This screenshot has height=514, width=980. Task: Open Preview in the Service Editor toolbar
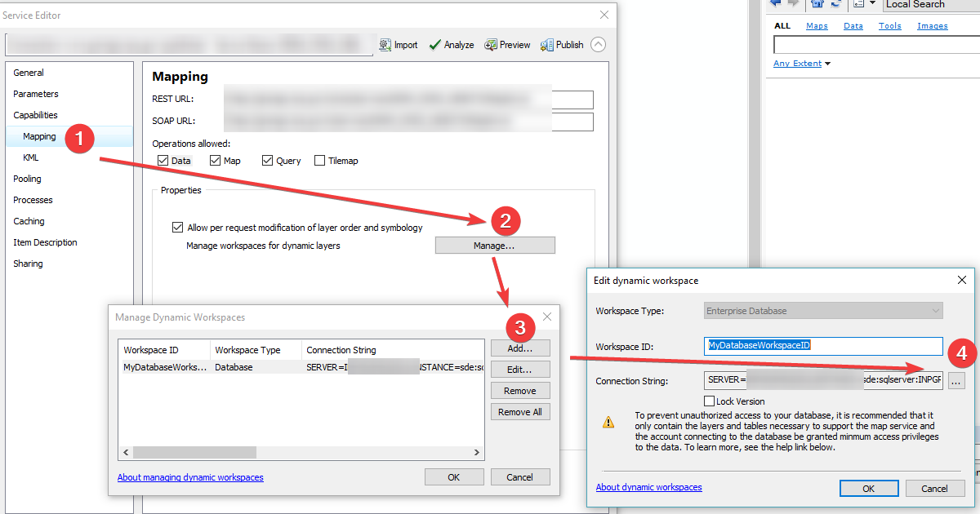point(507,45)
